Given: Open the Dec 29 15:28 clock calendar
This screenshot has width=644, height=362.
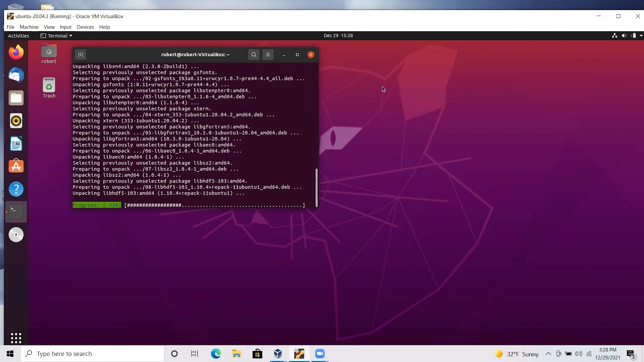Looking at the screenshot, I should point(338,36).
